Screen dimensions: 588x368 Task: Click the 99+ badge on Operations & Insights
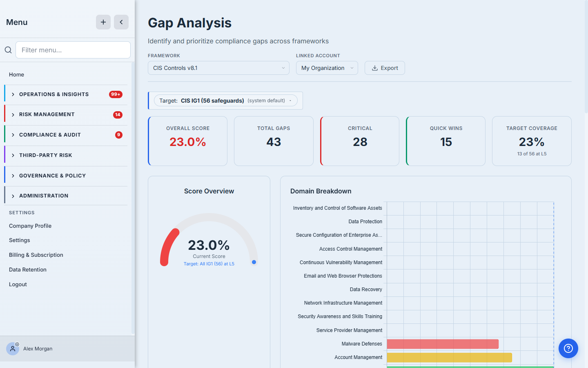(x=116, y=94)
